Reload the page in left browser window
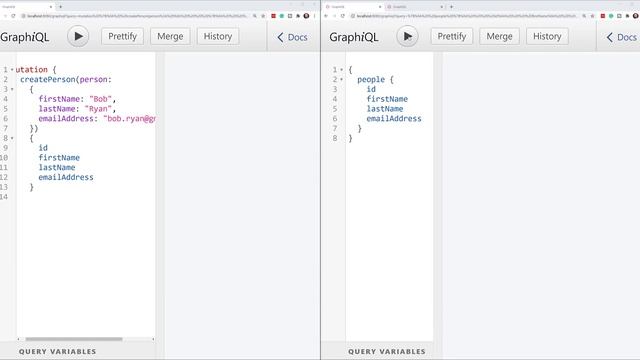Viewport: 640px width, 360px height. pos(13,16)
